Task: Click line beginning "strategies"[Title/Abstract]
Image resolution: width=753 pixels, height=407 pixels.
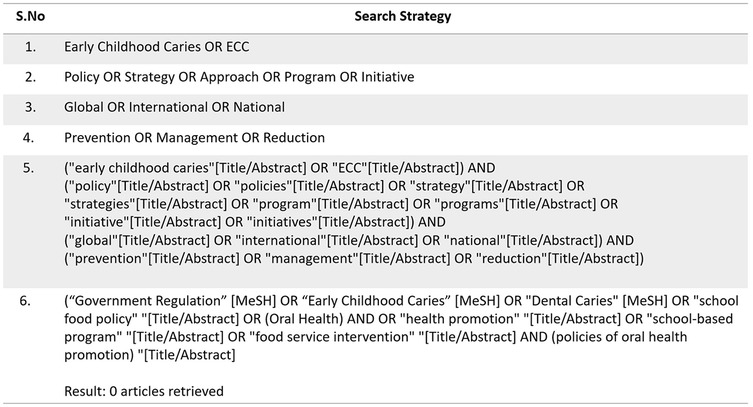Action: pos(341,204)
